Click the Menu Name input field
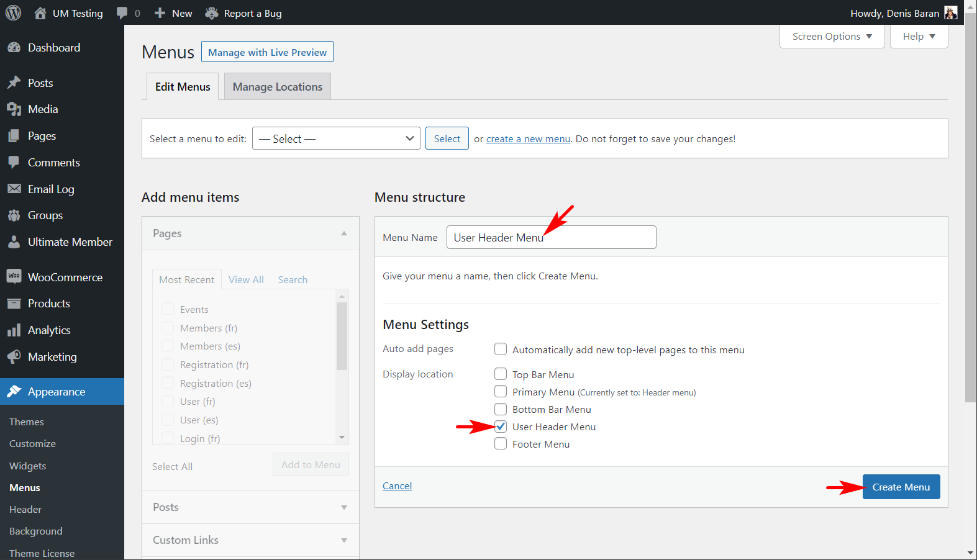 tap(551, 237)
